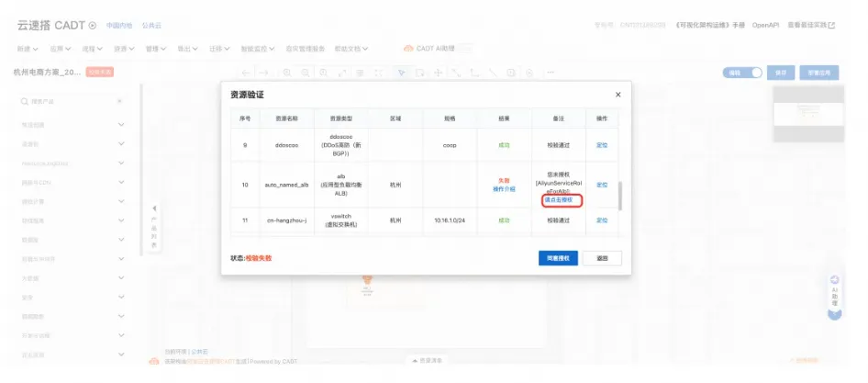The image size is (868, 383).
Task: Click the 部署应用 button
Action: [x=819, y=73]
